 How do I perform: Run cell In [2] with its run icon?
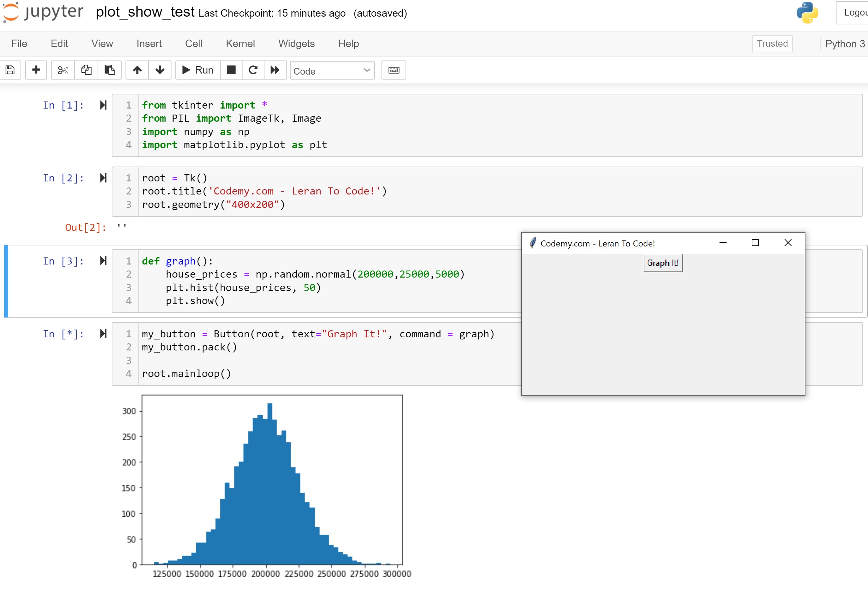(x=104, y=178)
